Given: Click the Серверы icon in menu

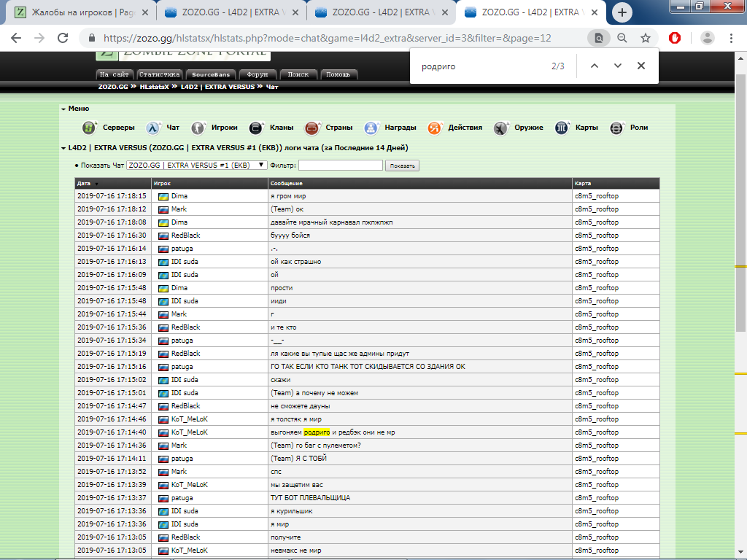Looking at the screenshot, I should coord(89,128).
